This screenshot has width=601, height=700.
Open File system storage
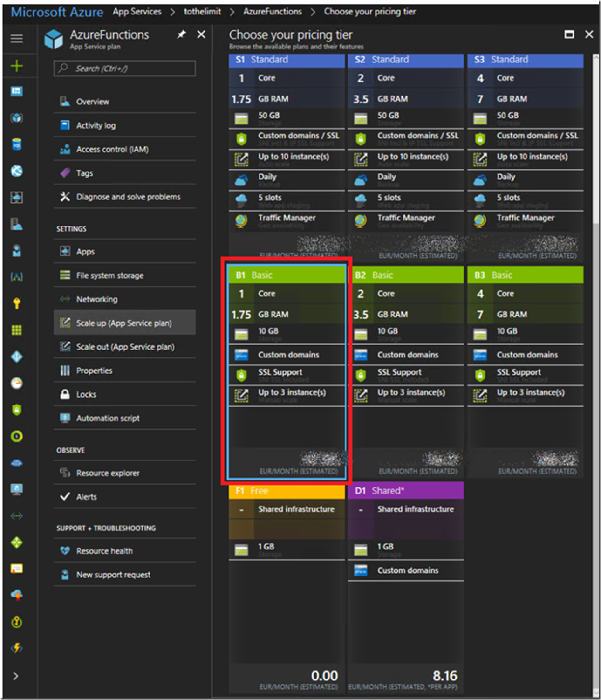point(124,275)
